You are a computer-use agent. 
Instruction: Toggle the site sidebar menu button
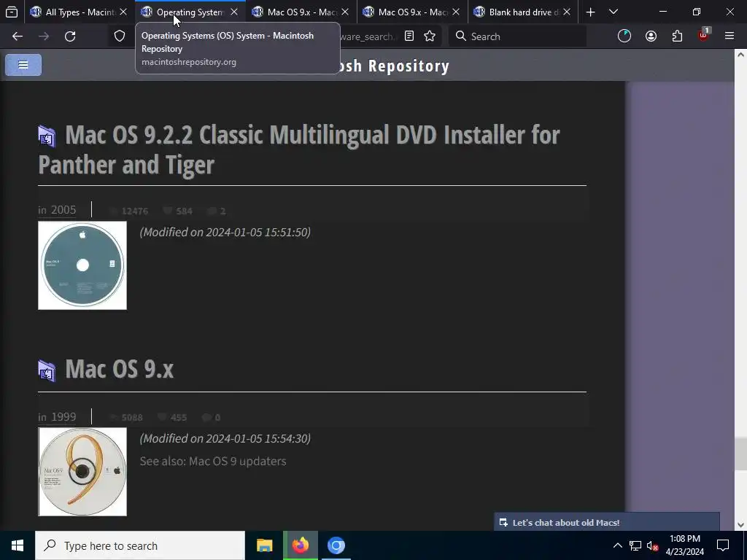23,65
